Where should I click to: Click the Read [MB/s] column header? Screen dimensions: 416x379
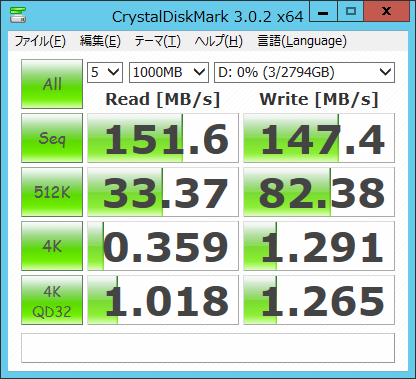[163, 99]
